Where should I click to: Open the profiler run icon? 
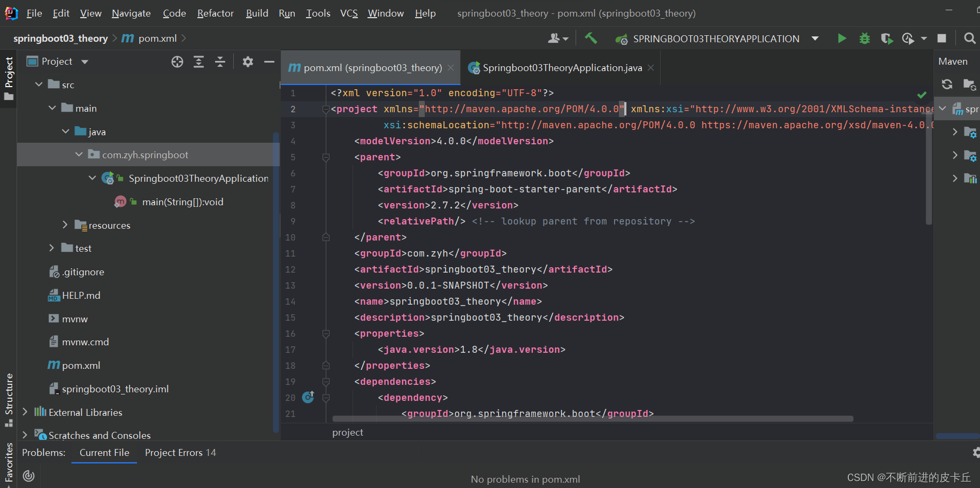908,38
